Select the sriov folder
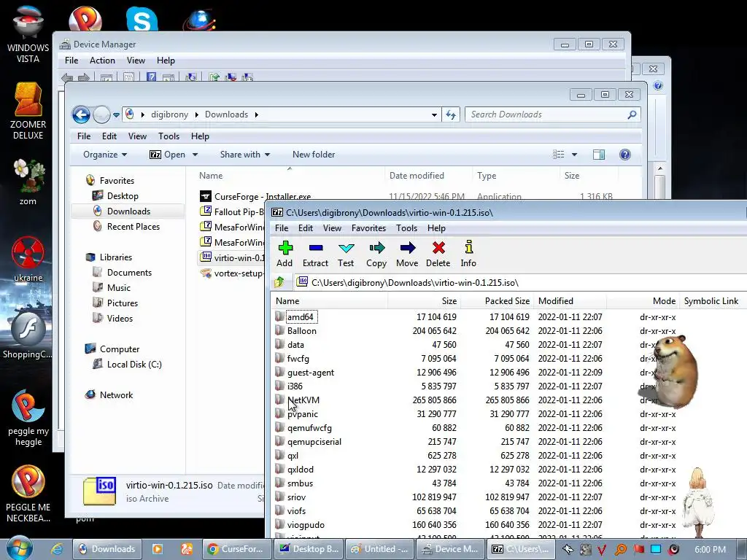747x560 pixels. [296, 497]
